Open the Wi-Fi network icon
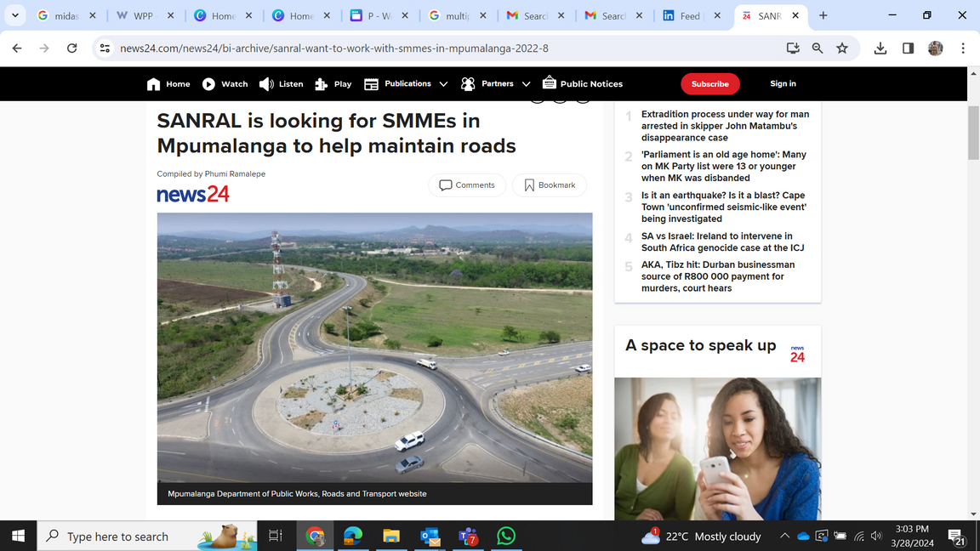This screenshot has width=980, height=551. coord(859,536)
